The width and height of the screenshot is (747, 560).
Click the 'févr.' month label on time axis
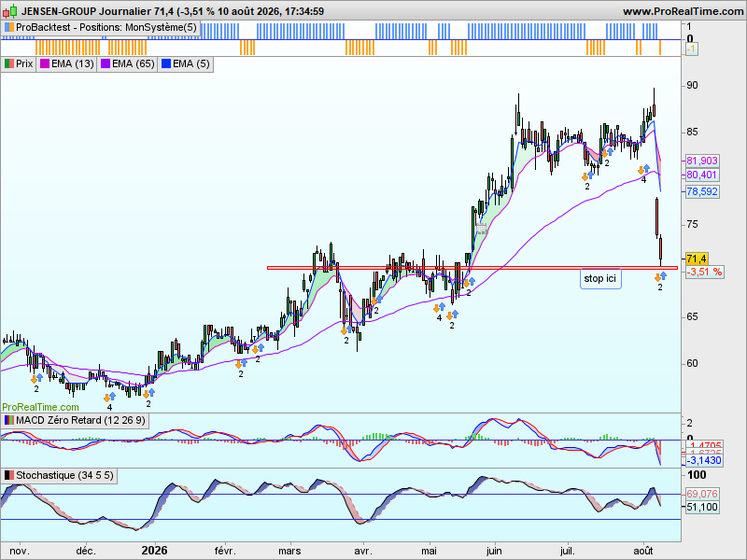[x=225, y=551]
